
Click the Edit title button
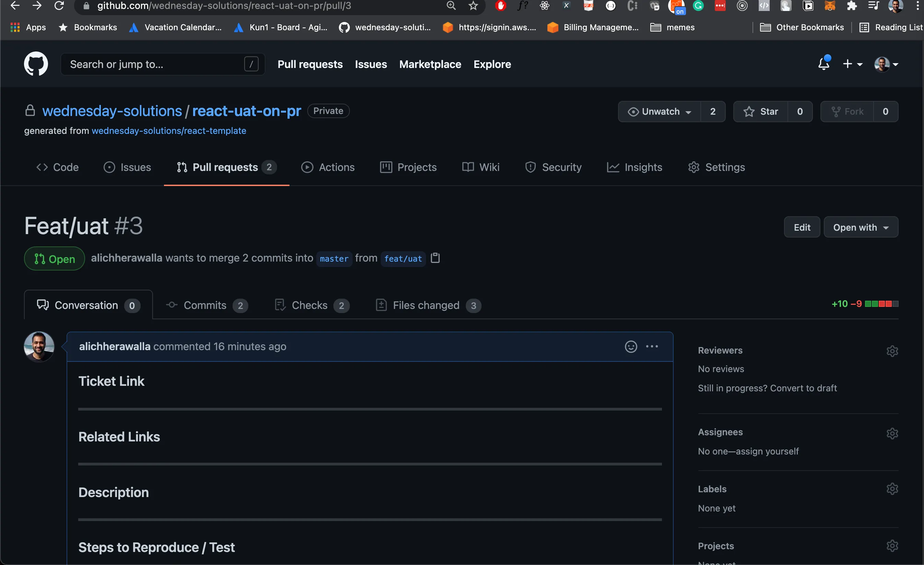[802, 227]
